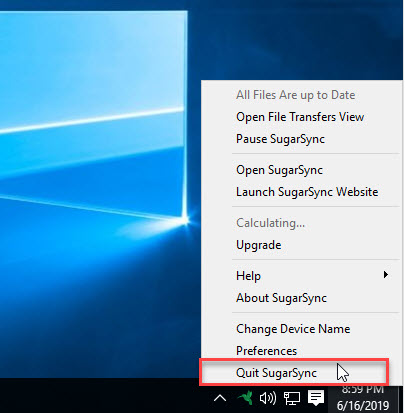Select Upgrade menu option
Viewport: 405px width, 413px height.
click(x=259, y=245)
